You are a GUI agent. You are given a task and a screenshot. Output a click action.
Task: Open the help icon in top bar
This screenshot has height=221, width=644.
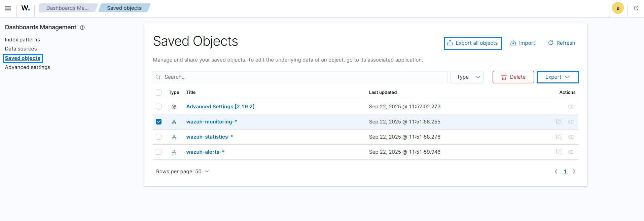tap(636, 8)
